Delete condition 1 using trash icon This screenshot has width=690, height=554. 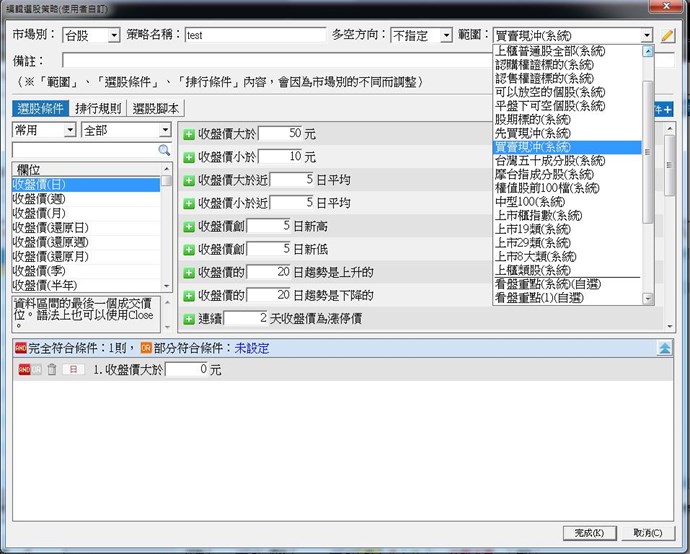click(52, 370)
